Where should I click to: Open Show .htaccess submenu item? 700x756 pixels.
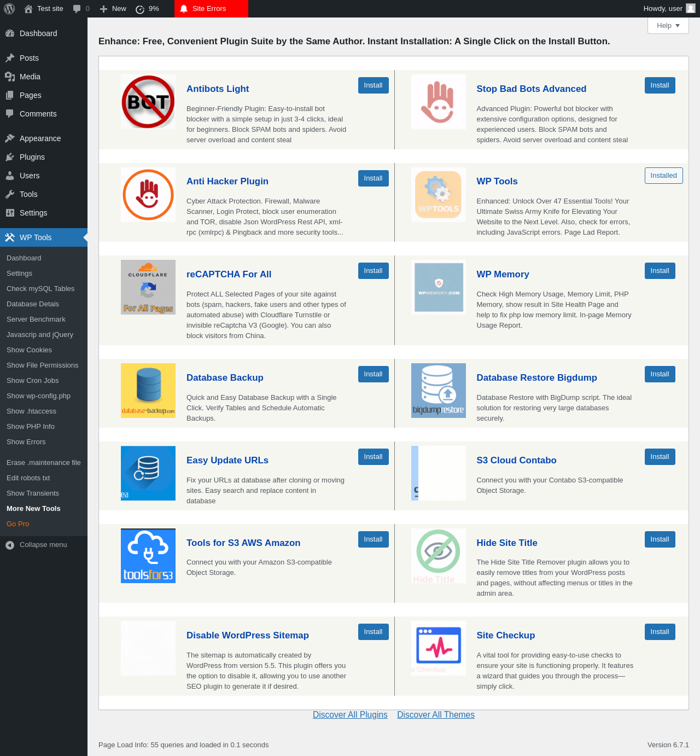32,411
